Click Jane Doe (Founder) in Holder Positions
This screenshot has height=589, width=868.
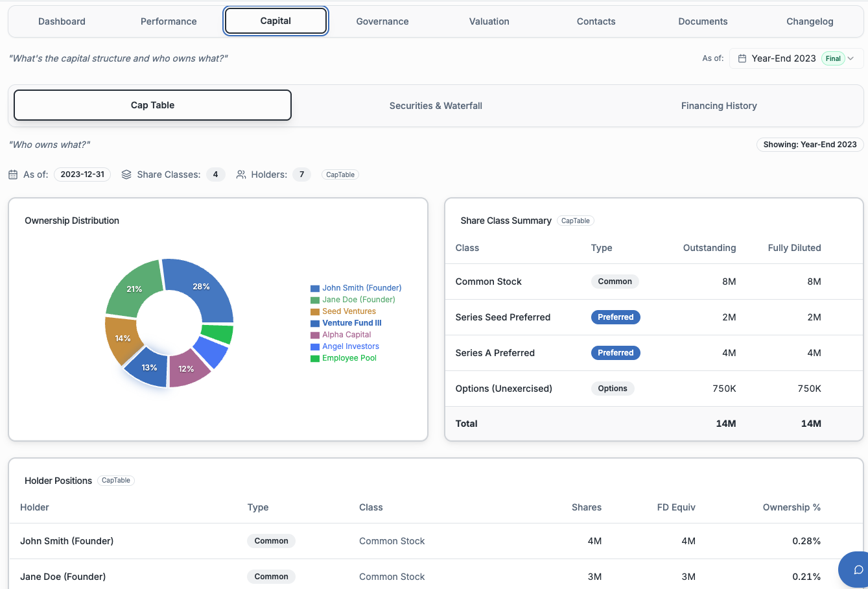pyautogui.click(x=63, y=577)
